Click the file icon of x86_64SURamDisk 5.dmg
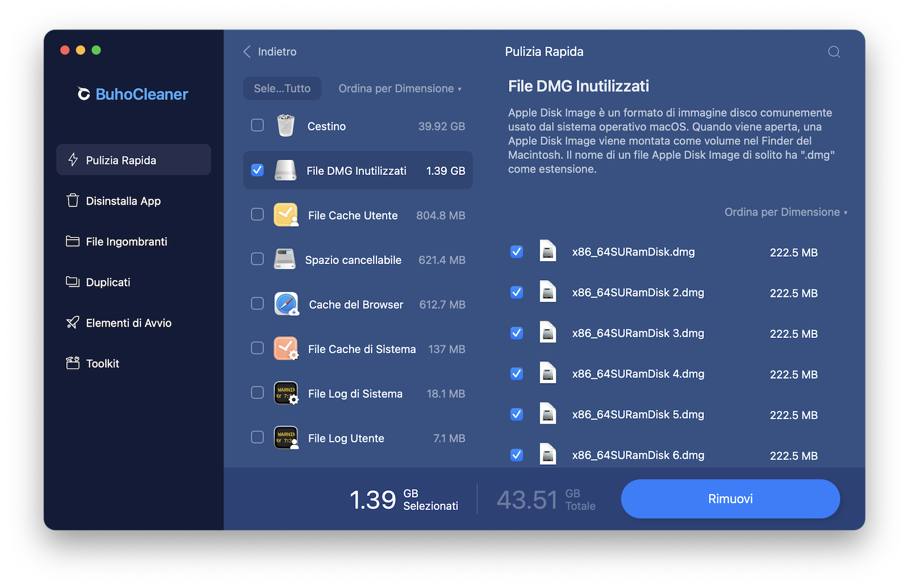Viewport: 909px width, 588px height. (548, 414)
